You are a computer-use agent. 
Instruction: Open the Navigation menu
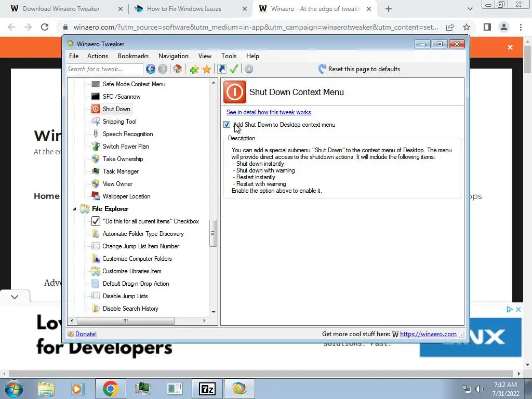click(x=174, y=56)
